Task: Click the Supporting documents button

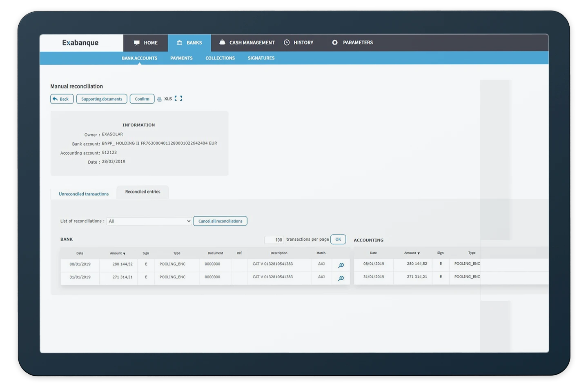Action: point(102,99)
